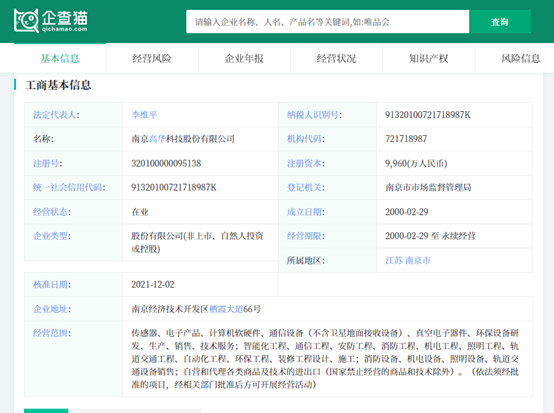This screenshot has width=554, height=413.
Task: Select 2000-02-29 至 永续经营 term value
Action: (430, 236)
